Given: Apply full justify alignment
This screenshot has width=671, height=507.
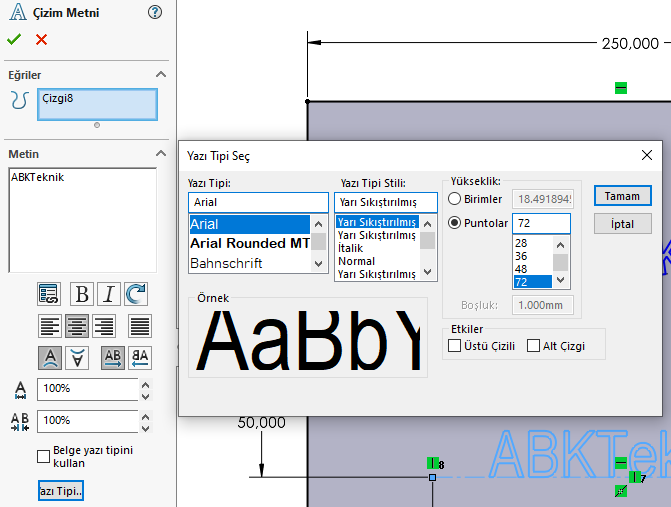Looking at the screenshot, I should click(140, 325).
